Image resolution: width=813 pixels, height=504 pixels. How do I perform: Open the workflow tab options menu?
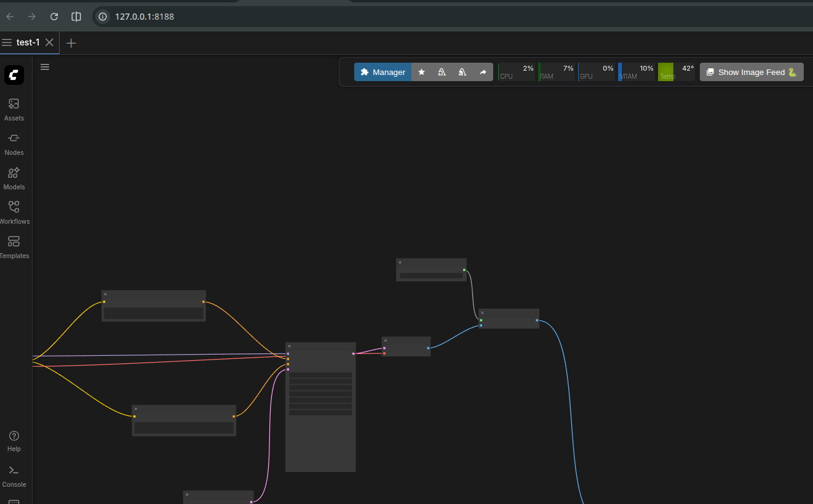(7, 42)
